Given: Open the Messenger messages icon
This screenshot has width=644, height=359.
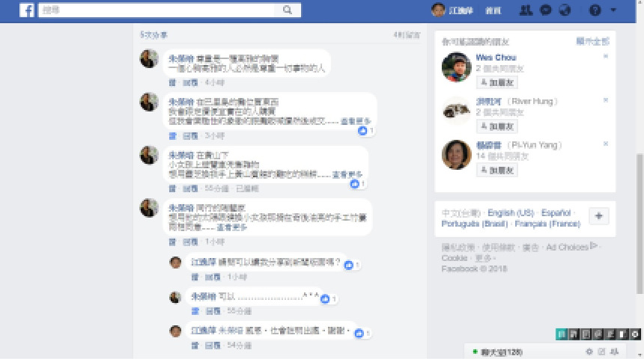Looking at the screenshot, I should coord(546,10).
